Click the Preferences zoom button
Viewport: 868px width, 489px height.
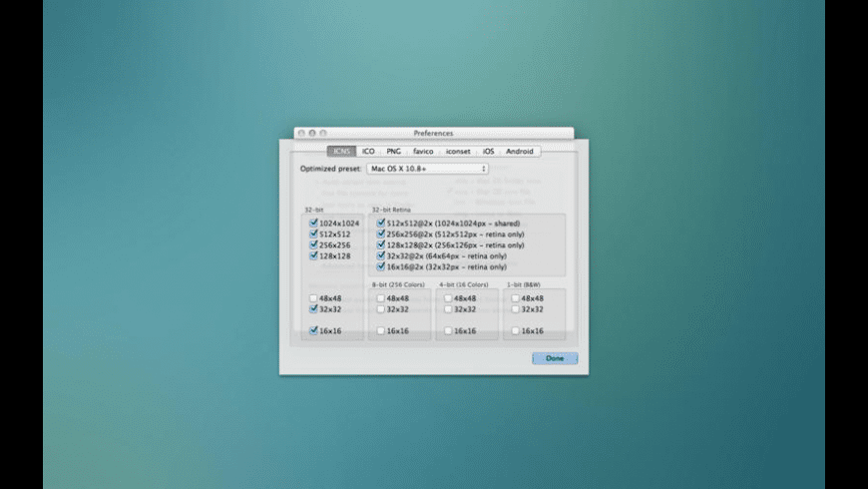point(323,133)
